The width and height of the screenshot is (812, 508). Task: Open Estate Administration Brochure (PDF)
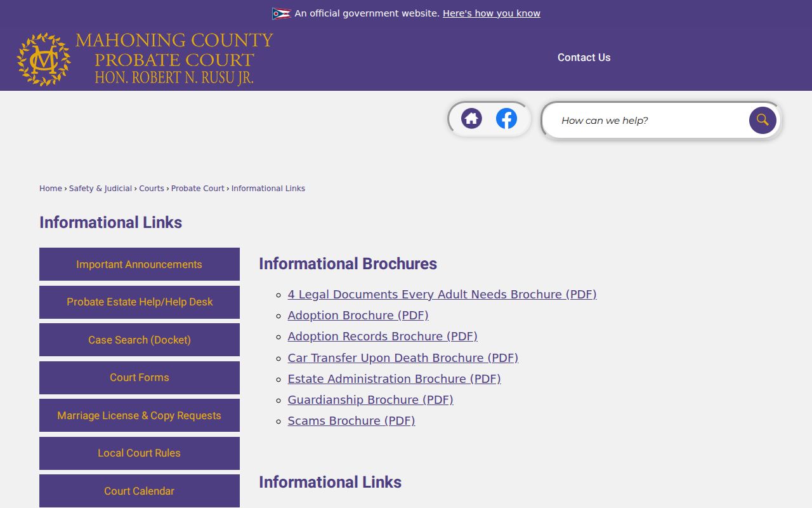coord(394,379)
